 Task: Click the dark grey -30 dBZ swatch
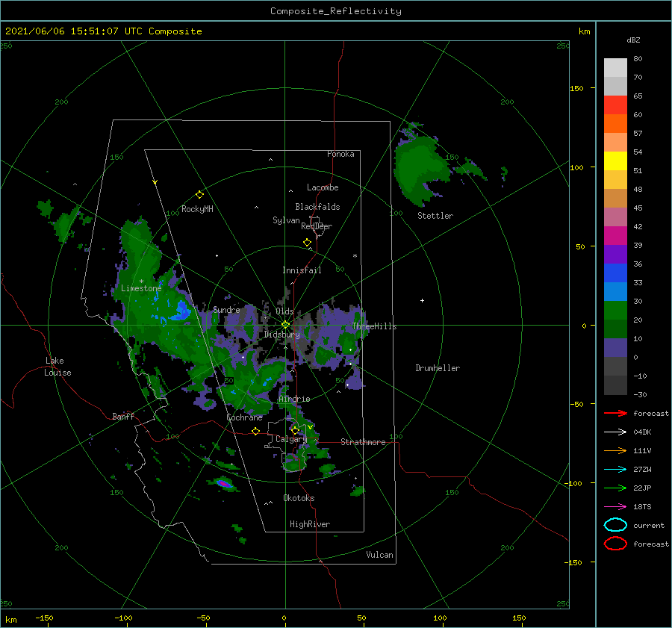pyautogui.click(x=615, y=385)
